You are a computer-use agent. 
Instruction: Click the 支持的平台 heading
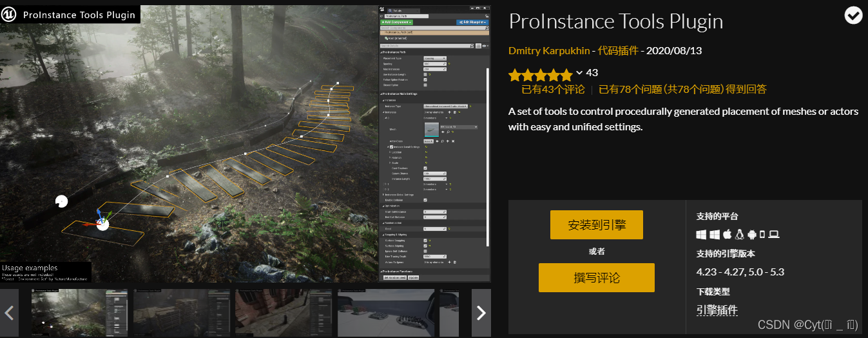(x=717, y=216)
